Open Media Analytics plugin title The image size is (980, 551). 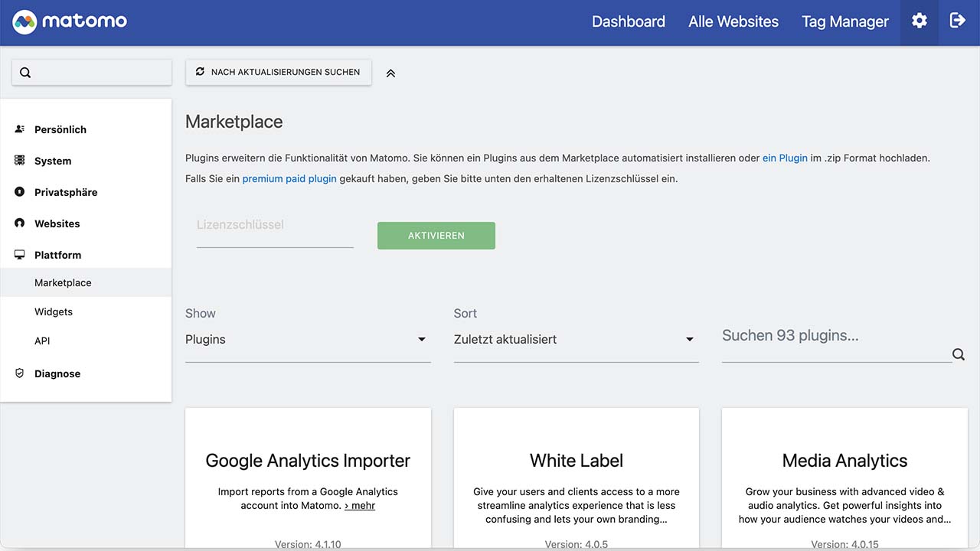click(844, 461)
